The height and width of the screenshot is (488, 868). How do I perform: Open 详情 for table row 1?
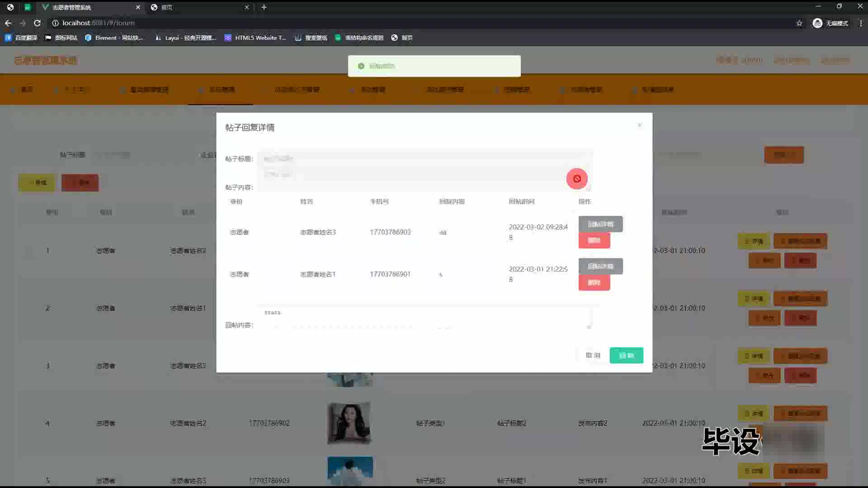pyautogui.click(x=754, y=241)
